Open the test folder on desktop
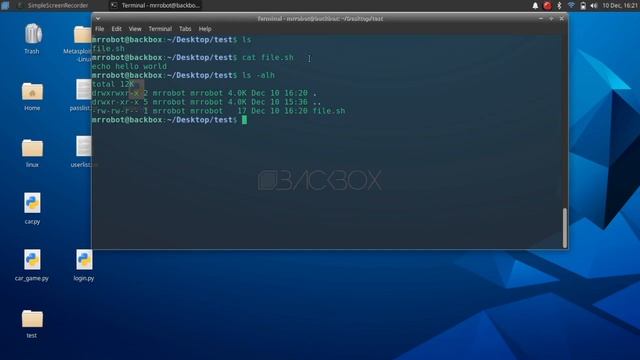Screen dimensions: 640x360 coord(32,319)
